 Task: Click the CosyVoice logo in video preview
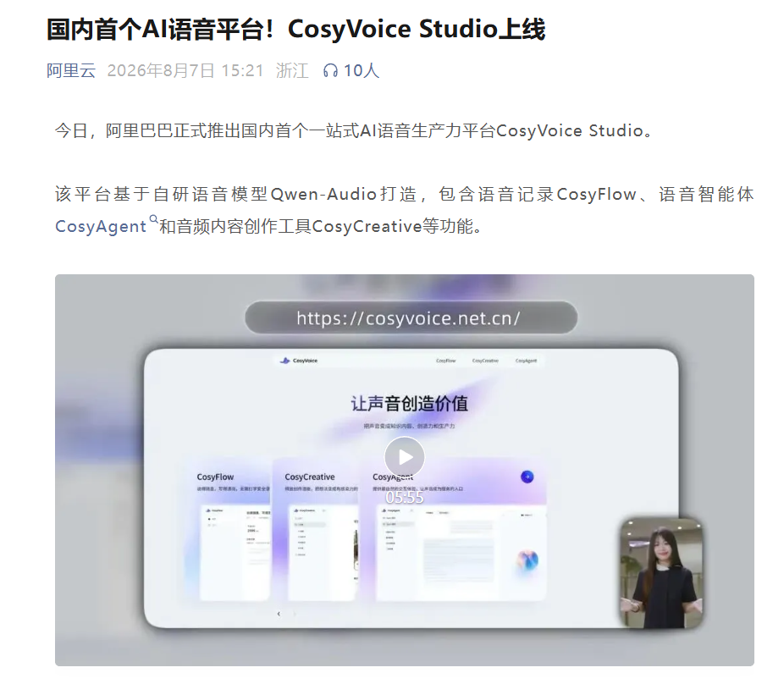pyautogui.click(x=299, y=361)
